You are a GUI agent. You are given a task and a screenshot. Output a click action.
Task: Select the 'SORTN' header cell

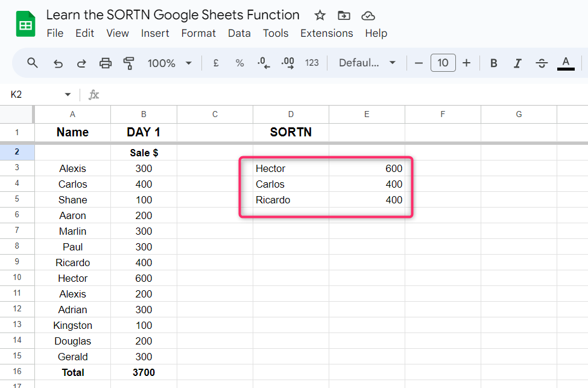tap(291, 133)
